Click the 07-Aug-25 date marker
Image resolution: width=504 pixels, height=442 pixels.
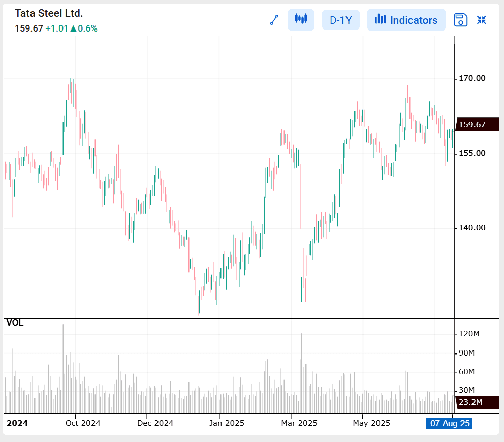pos(449,423)
